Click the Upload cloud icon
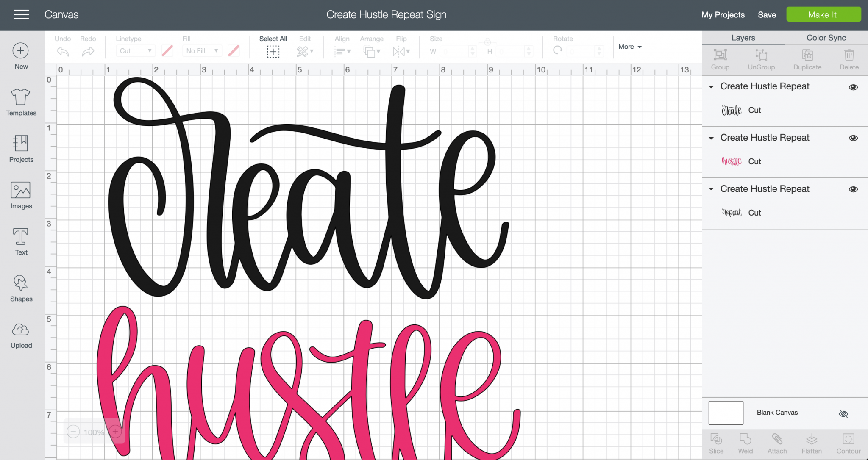 point(20,330)
